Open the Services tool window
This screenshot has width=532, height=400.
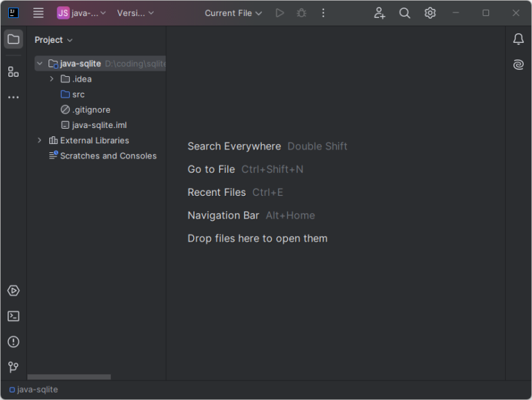(13, 291)
